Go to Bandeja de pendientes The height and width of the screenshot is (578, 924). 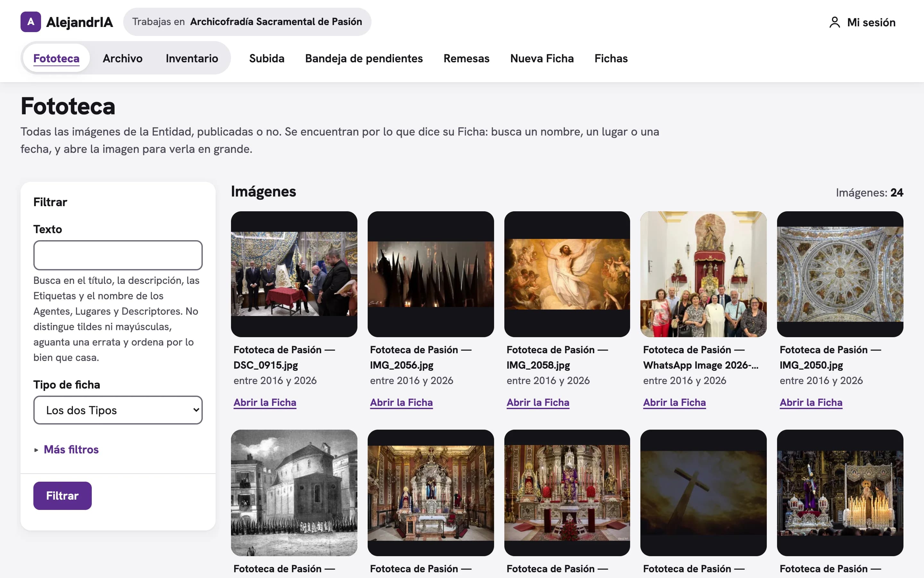[x=364, y=58]
